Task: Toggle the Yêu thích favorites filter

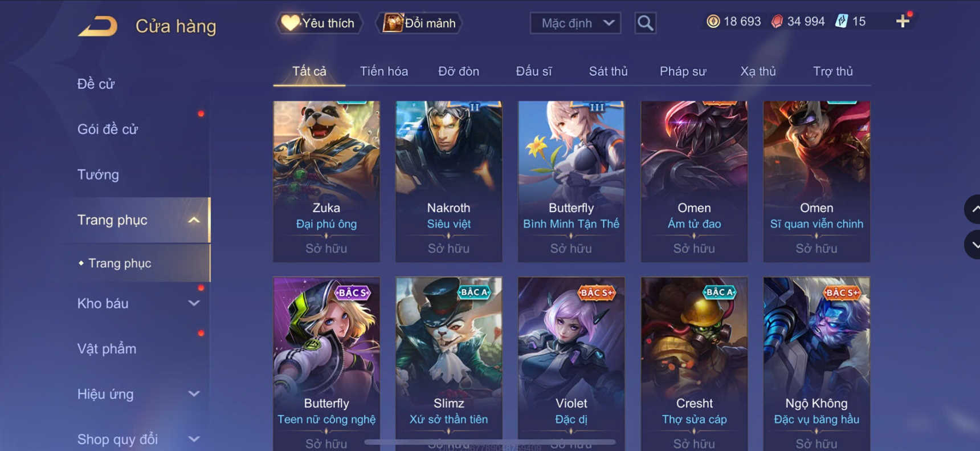Action: (x=319, y=23)
